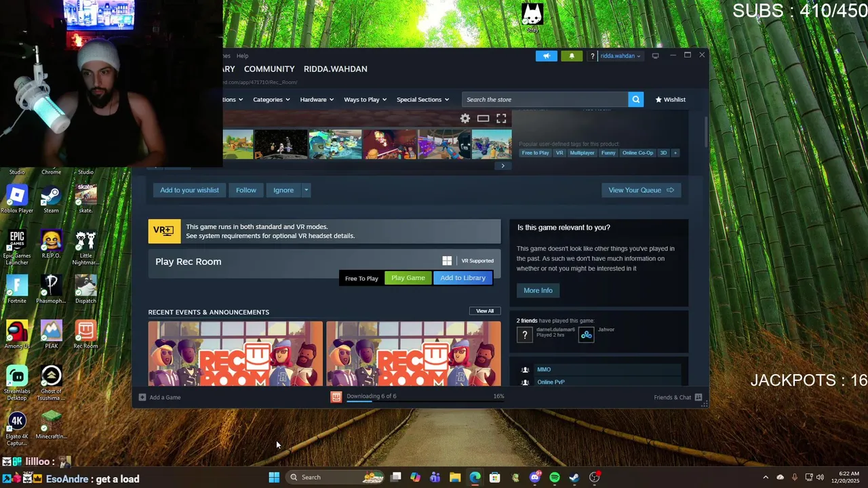Click the Rec Room download icon in footer
The image size is (868, 488).
coord(336,397)
